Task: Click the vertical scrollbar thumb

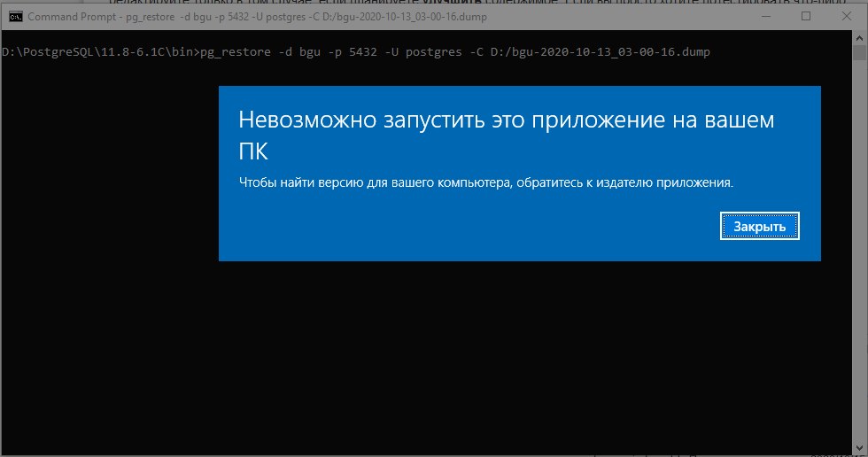Action: [x=859, y=53]
